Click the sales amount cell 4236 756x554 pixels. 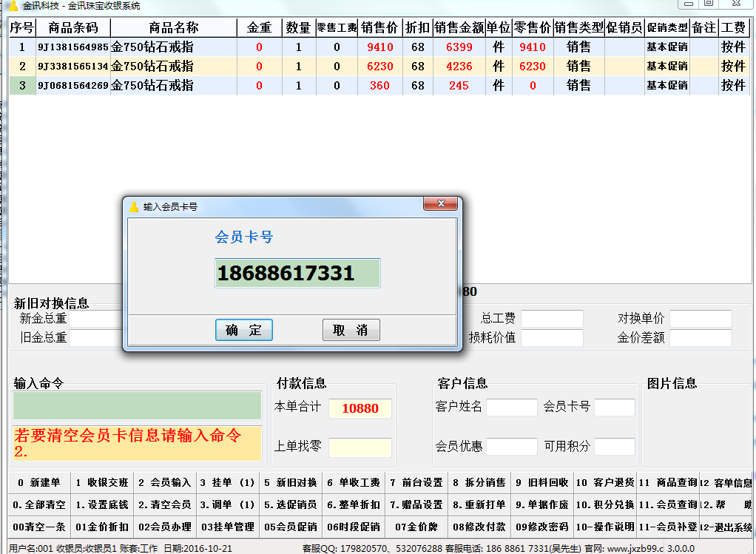(x=459, y=66)
